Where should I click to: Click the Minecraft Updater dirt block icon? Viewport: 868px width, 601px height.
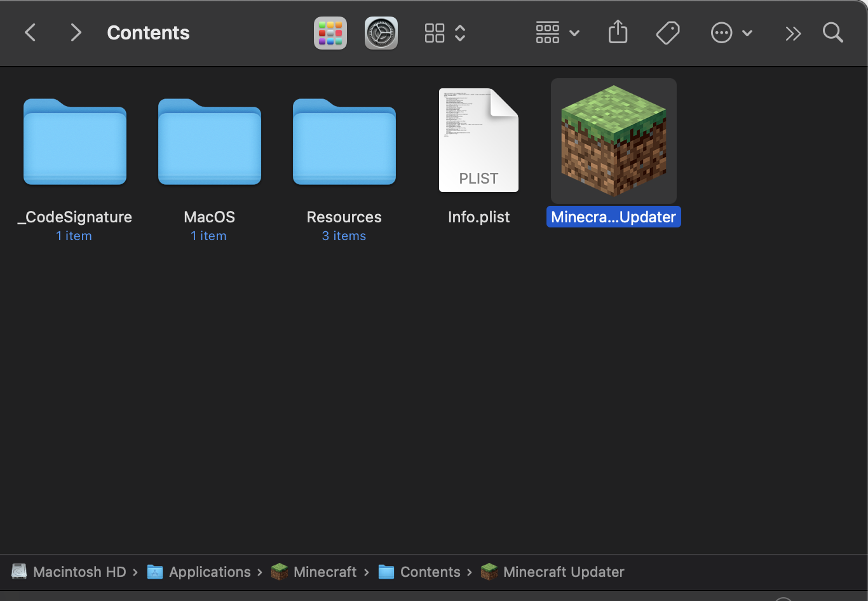pos(614,141)
